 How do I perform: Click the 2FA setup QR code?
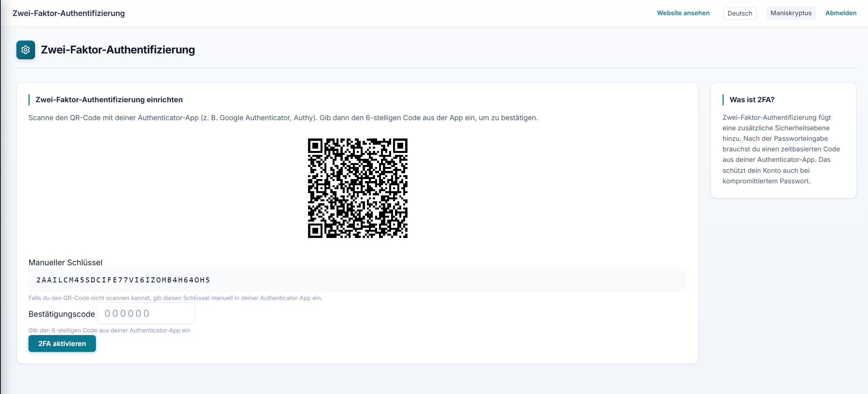pyautogui.click(x=358, y=188)
